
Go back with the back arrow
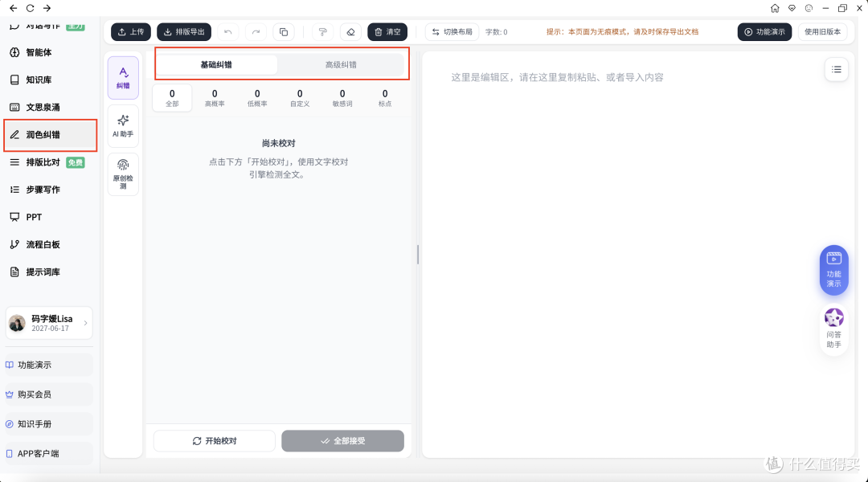tap(14, 8)
